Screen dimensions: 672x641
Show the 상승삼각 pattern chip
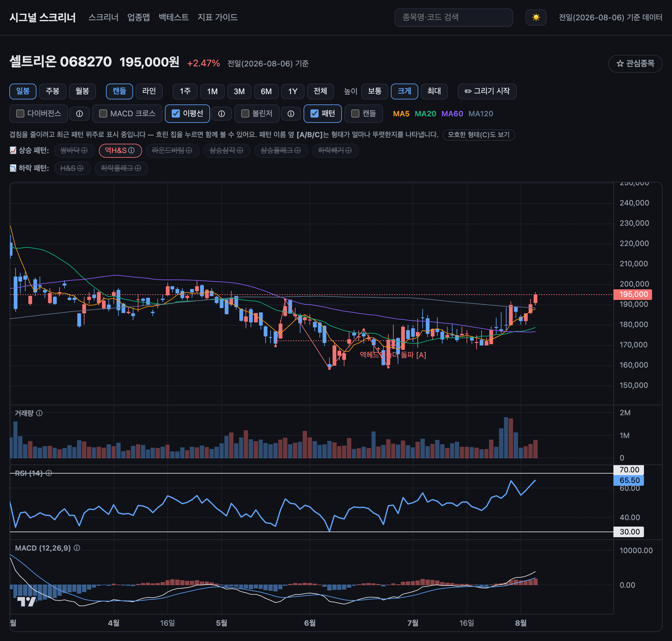(x=227, y=151)
